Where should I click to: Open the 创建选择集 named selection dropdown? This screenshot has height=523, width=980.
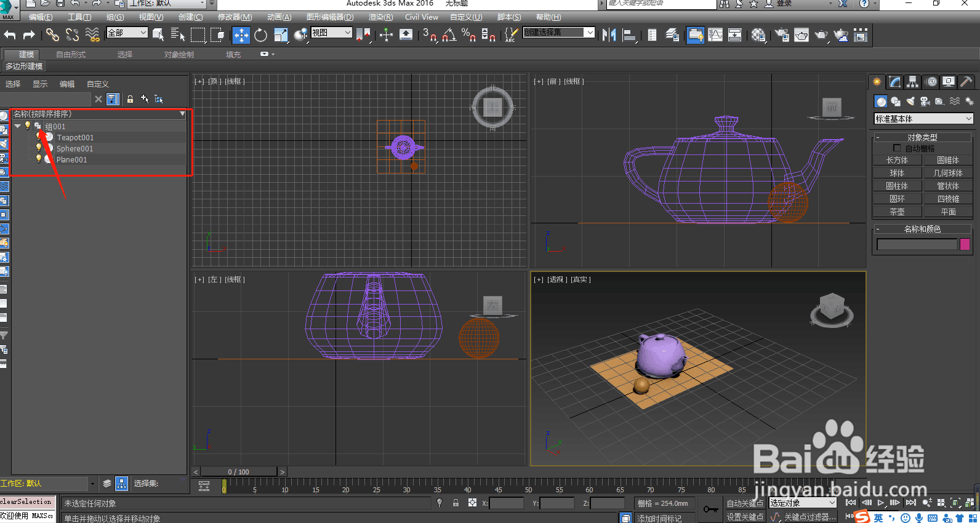pos(559,33)
